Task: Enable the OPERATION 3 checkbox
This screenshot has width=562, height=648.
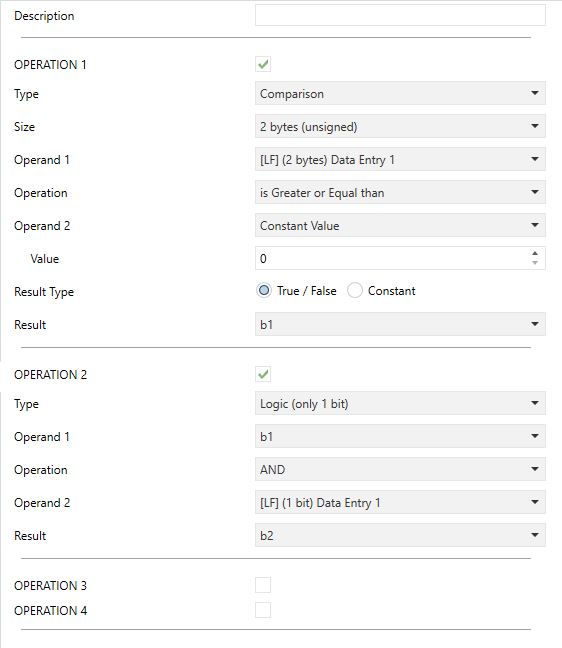Action: tap(263, 585)
